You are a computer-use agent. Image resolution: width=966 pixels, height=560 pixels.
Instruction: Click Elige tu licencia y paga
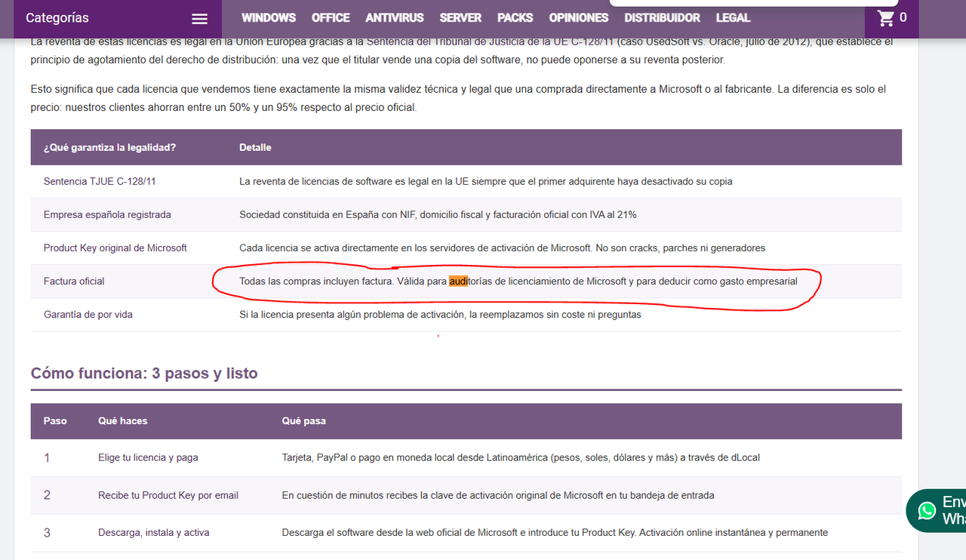tap(148, 457)
